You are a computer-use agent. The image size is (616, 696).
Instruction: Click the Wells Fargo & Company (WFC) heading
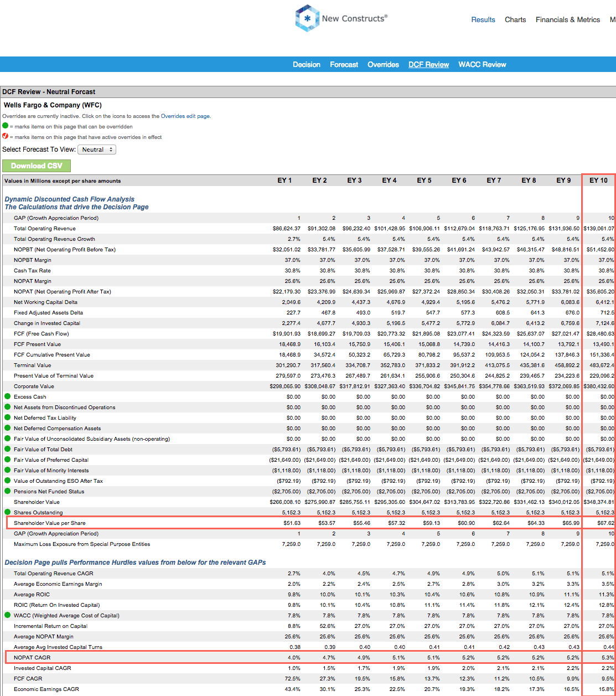[x=53, y=105]
